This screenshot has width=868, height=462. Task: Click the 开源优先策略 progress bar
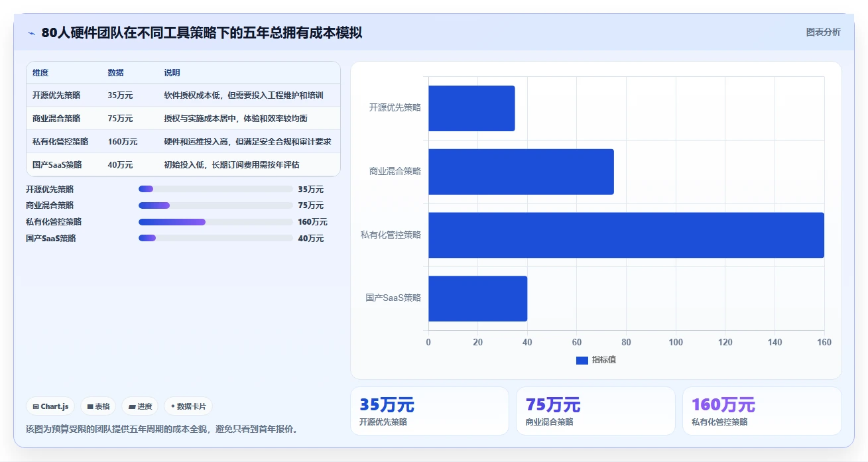coord(216,189)
